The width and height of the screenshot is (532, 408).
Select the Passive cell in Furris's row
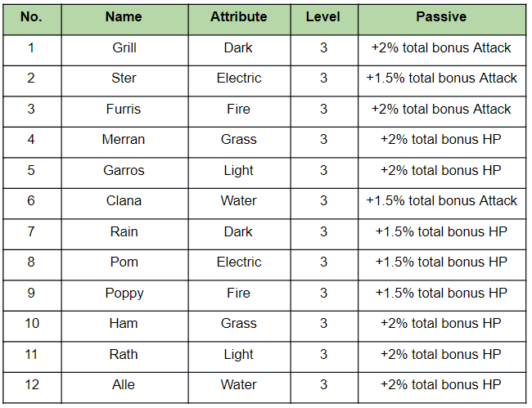(x=441, y=109)
